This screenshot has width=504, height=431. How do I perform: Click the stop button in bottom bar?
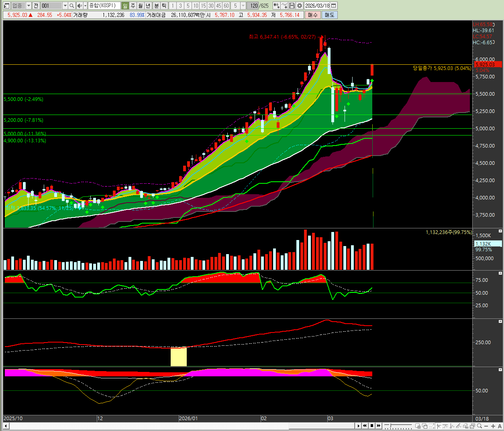372,426
